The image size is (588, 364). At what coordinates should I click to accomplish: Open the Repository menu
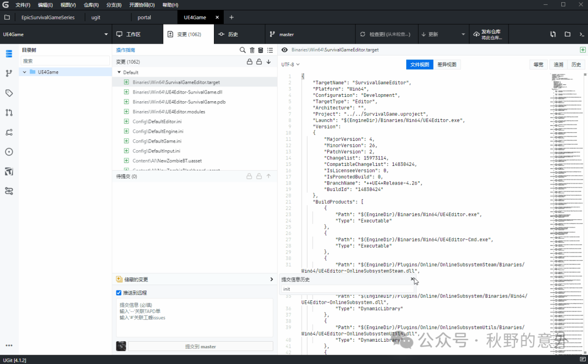[x=91, y=5]
